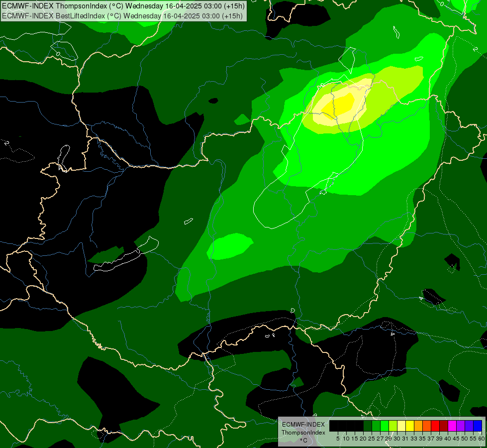
Task: Click the legend tick value 33
Action: pos(414,439)
